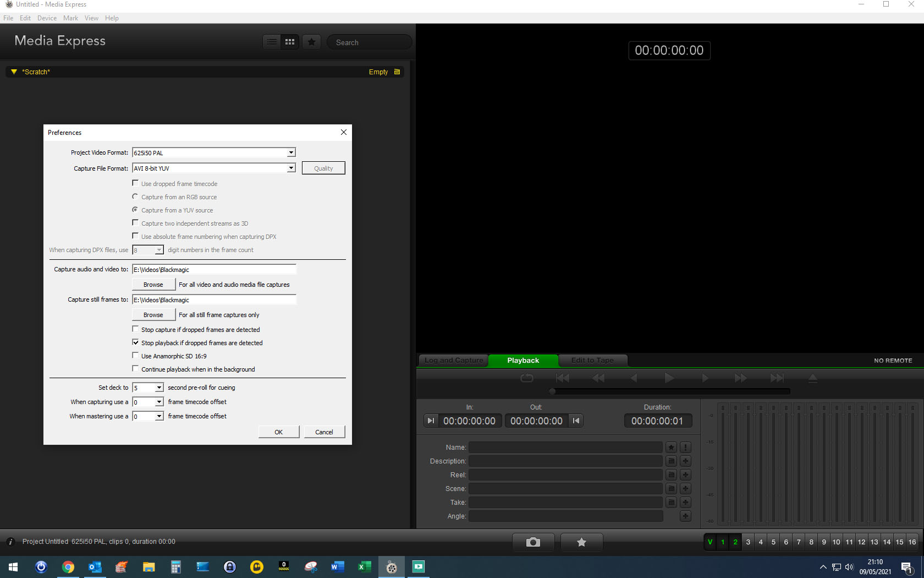Rewind using the transport control
The height and width of the screenshot is (578, 924).
(598, 378)
